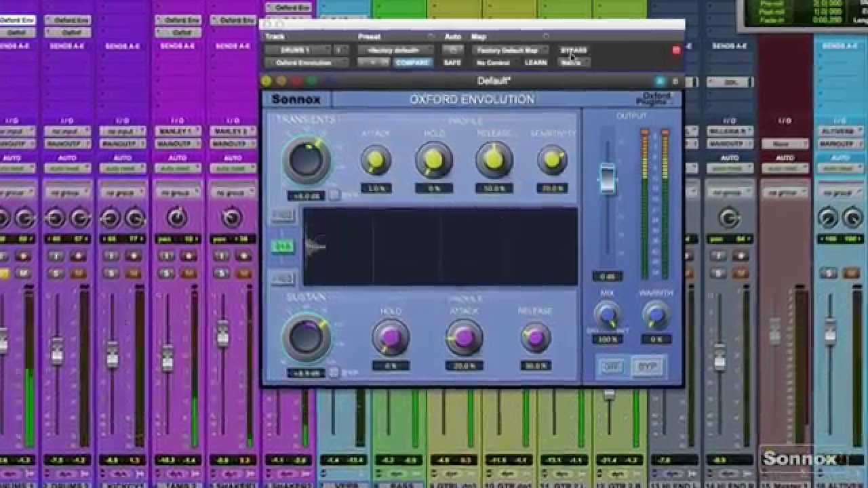The width and height of the screenshot is (868, 488).
Task: Click the preset previous/next stepper buttons
Action: 374,62
